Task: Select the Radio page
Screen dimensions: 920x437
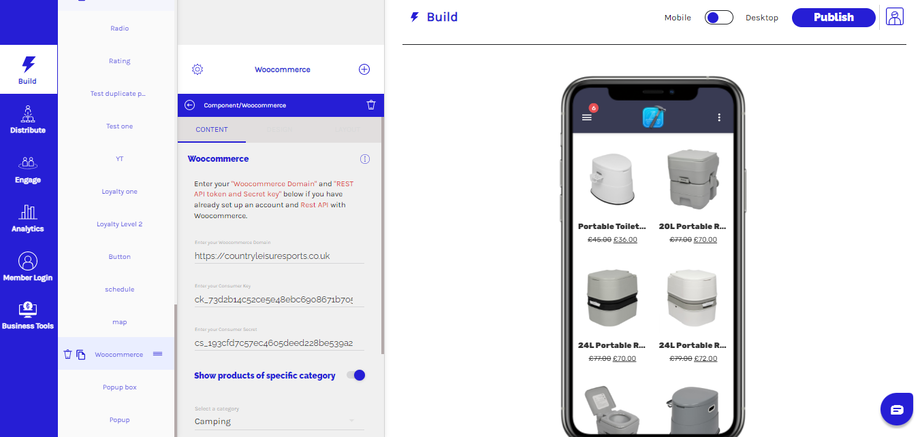Action: click(x=119, y=28)
